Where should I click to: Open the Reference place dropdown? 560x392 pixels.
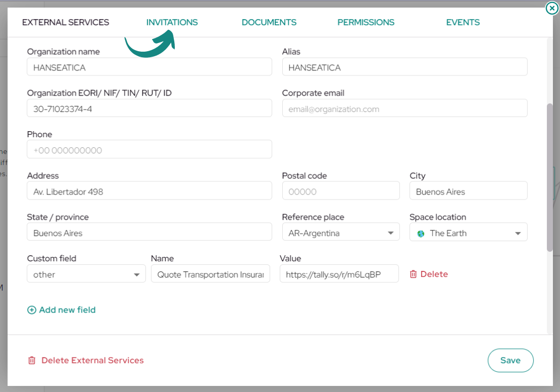341,233
